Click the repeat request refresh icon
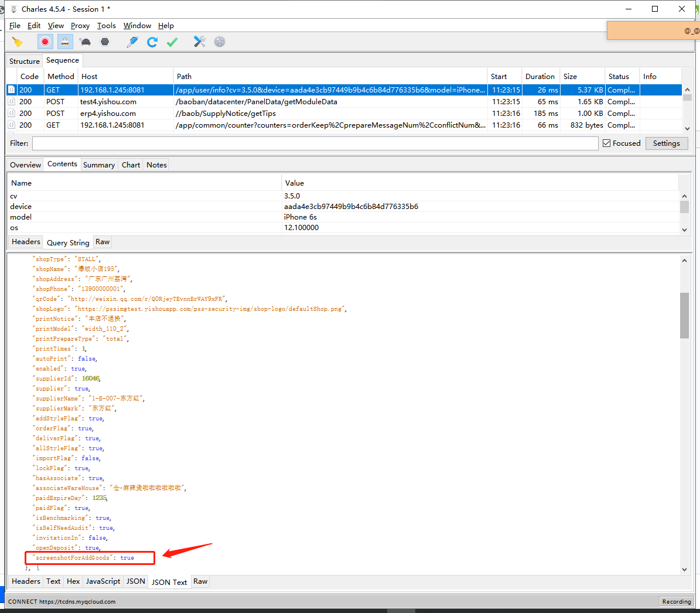 click(152, 42)
